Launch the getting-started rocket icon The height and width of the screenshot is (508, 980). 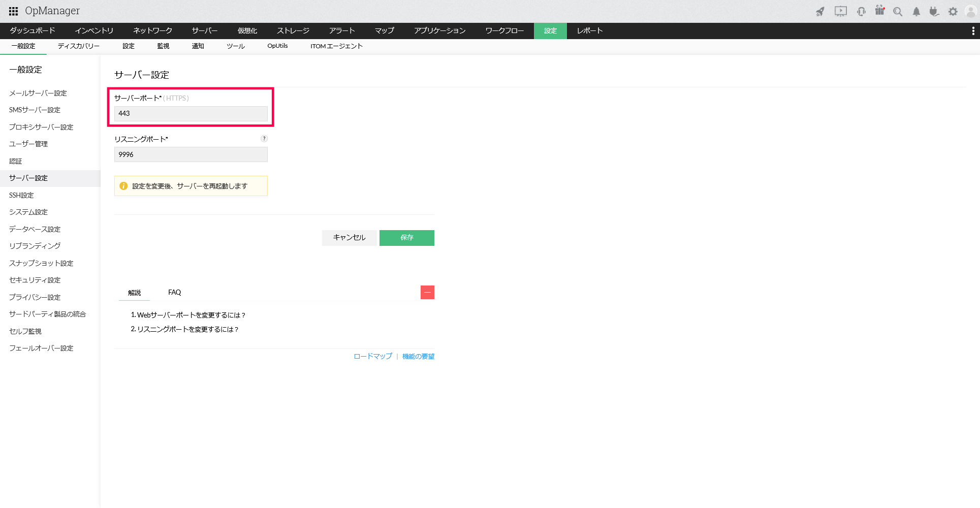point(819,11)
